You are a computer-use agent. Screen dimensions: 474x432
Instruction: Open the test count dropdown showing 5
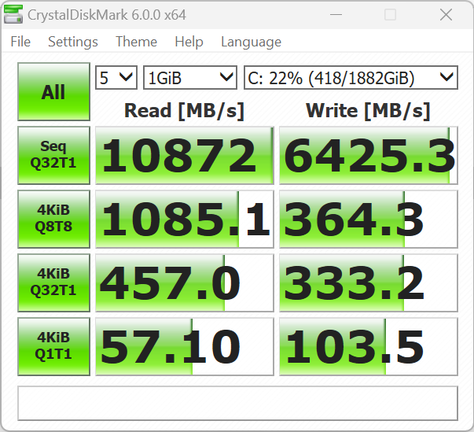tap(116, 78)
